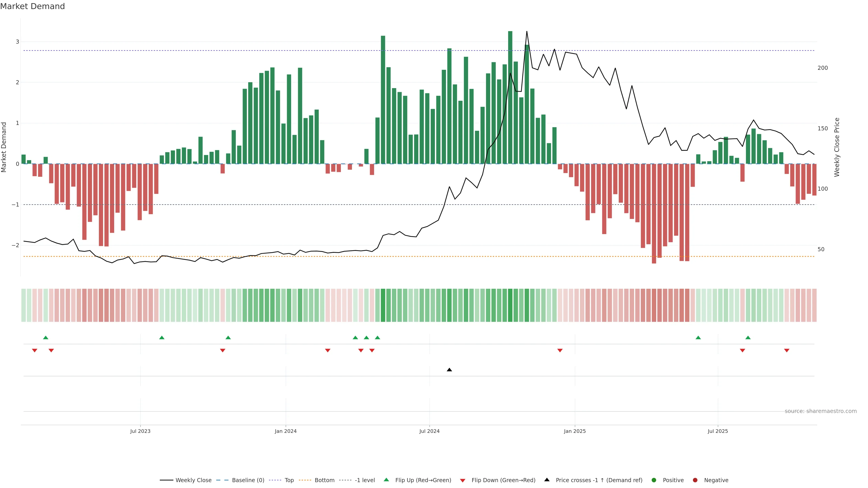Click the Market Demand chart title

(32, 6)
